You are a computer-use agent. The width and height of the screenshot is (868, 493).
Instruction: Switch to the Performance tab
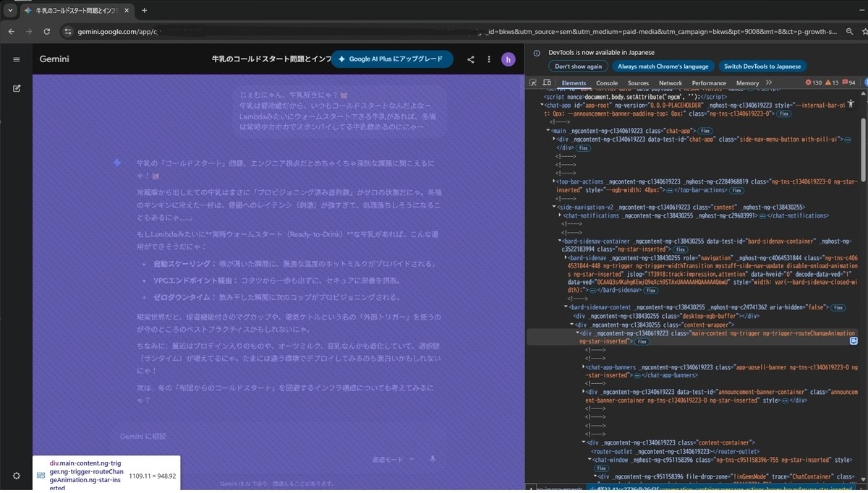[x=709, y=83]
